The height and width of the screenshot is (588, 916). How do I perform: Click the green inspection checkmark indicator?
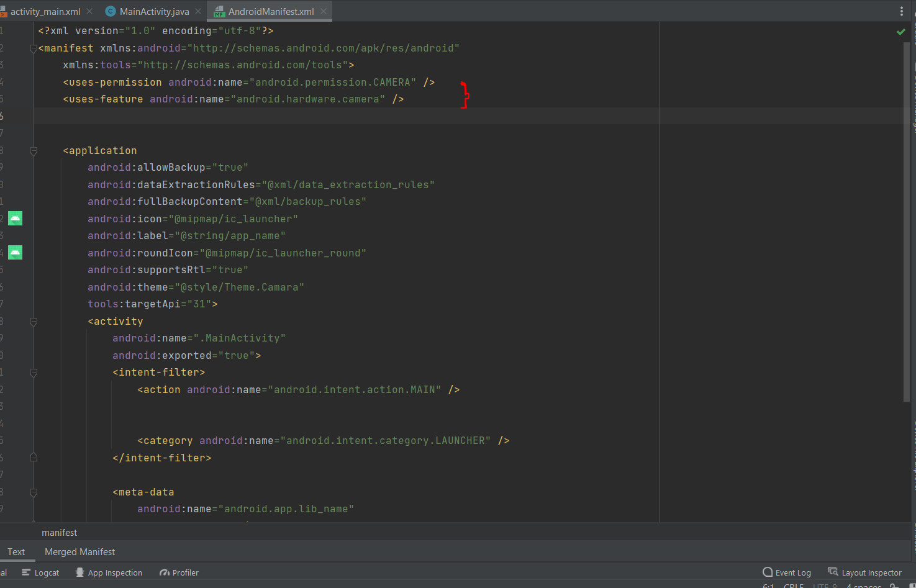point(900,31)
